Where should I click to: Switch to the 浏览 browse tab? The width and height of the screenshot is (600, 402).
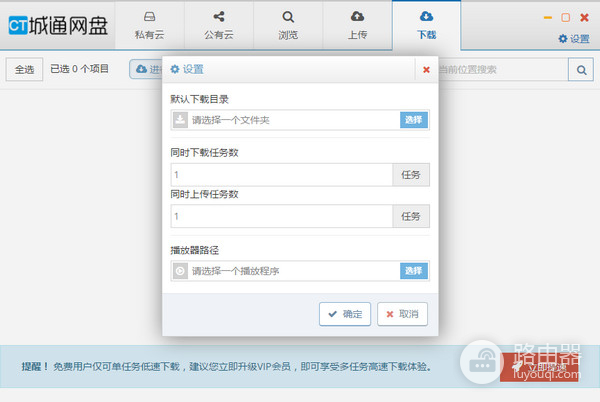click(x=288, y=26)
